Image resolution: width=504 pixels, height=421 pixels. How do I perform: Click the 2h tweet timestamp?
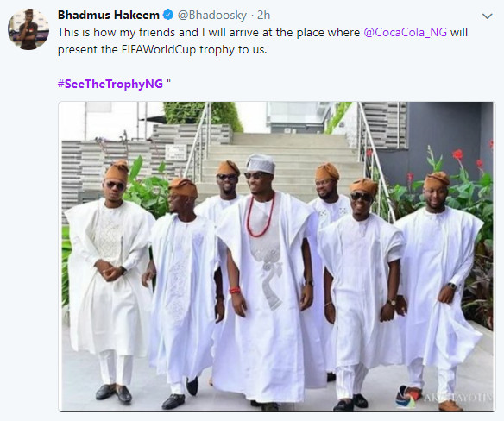click(263, 16)
